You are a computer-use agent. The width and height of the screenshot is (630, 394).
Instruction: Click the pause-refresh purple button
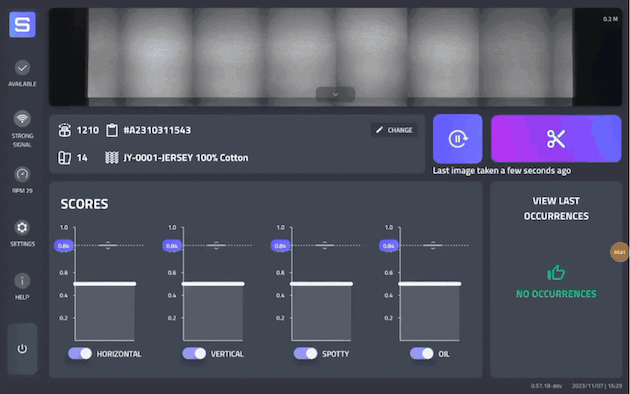pyautogui.click(x=458, y=139)
